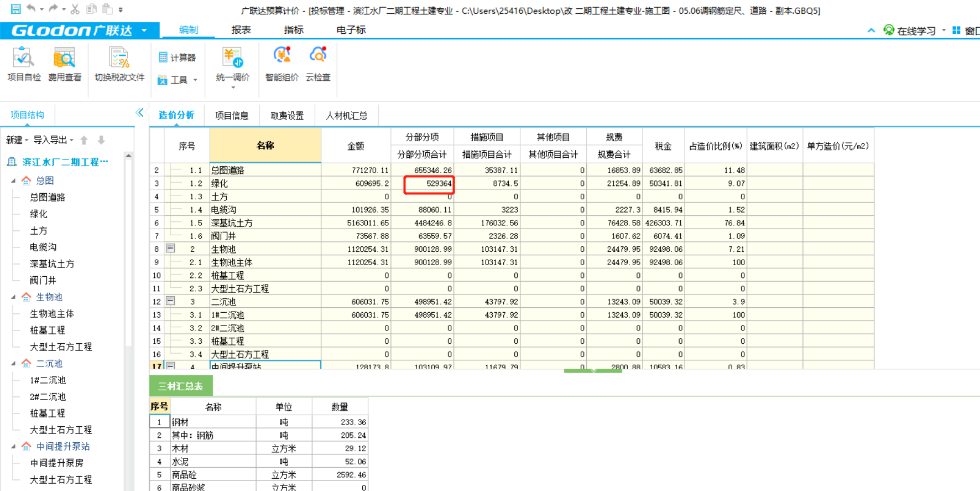Viewport: 980px width, 491px height.
Task: Open 在线学习 online learning
Action: [x=910, y=31]
